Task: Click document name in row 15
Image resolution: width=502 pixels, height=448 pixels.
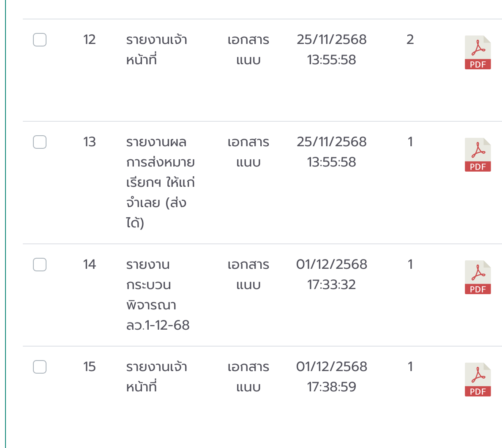Action: 156,377
